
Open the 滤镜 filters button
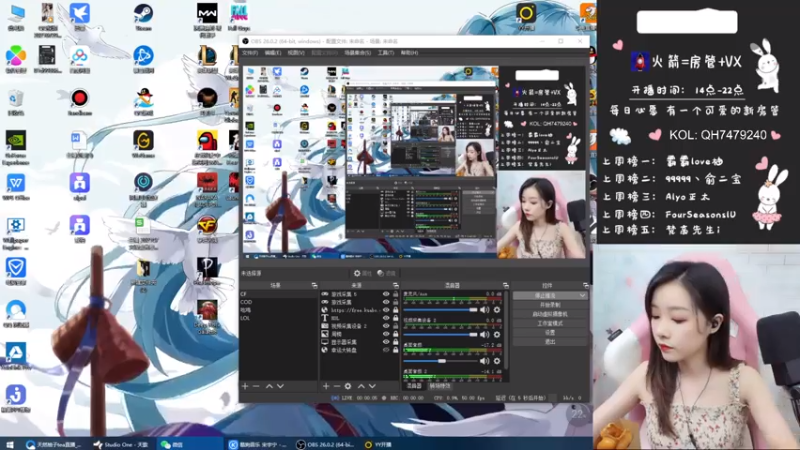click(386, 273)
